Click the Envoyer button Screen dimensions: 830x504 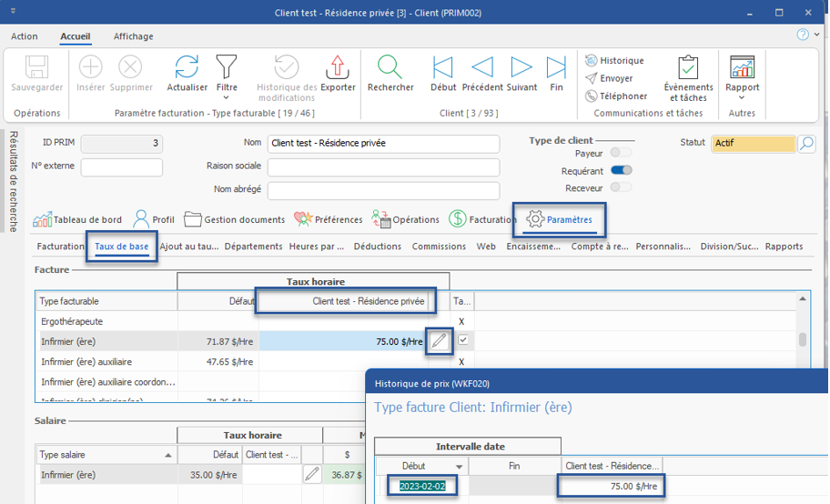(x=609, y=78)
